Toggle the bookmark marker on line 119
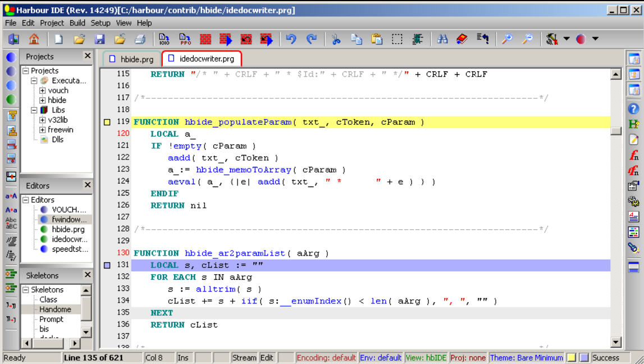Screen dimensions: 644x364 [107, 122]
